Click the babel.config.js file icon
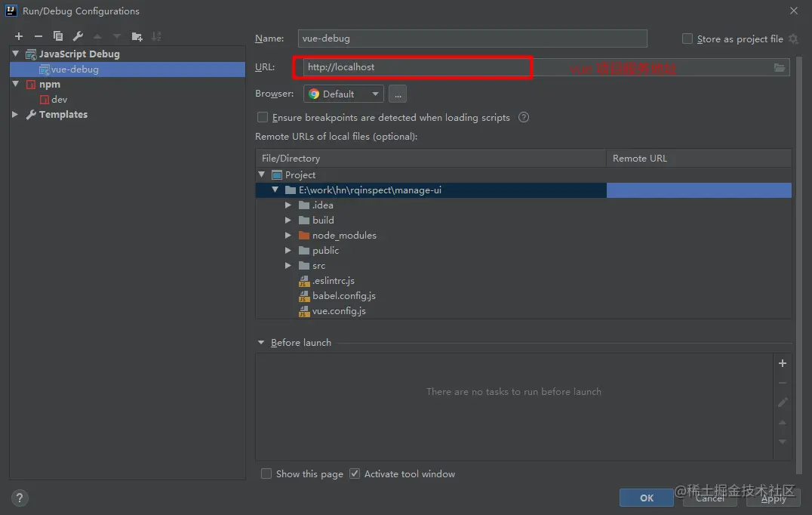The width and height of the screenshot is (812, 515). click(x=304, y=296)
